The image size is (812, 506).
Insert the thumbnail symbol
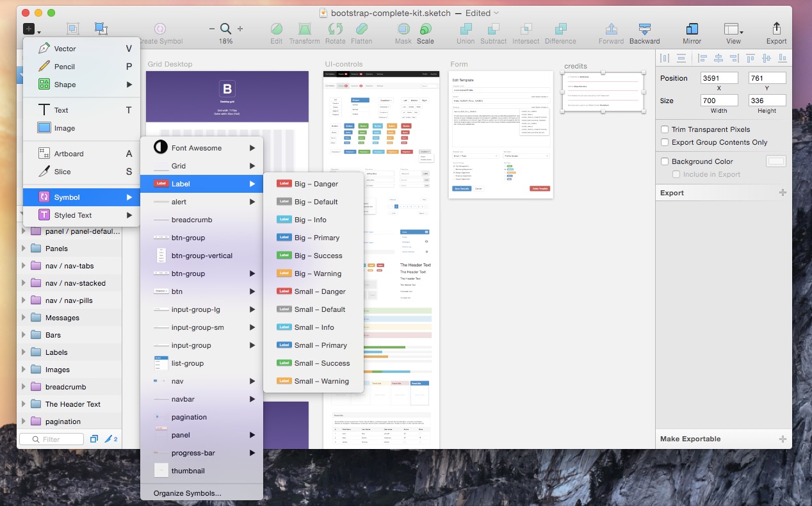coord(202,471)
